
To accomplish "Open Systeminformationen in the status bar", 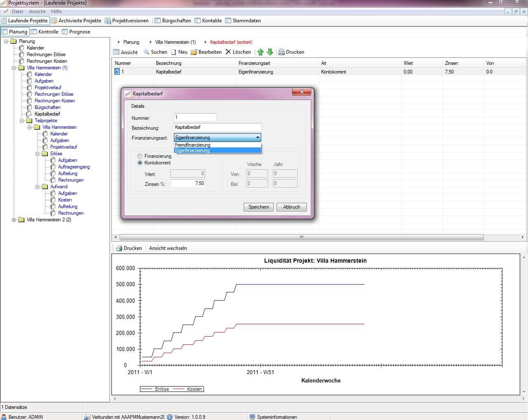I will (x=277, y=417).
